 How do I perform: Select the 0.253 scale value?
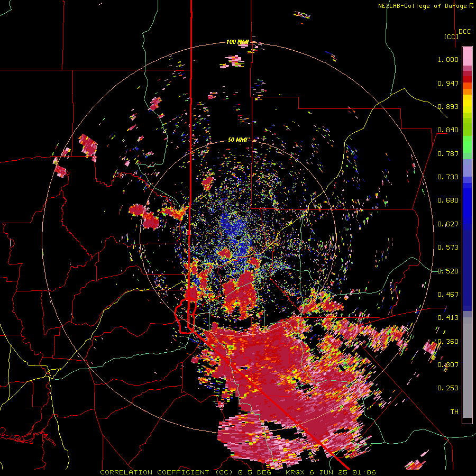[x=448, y=388]
